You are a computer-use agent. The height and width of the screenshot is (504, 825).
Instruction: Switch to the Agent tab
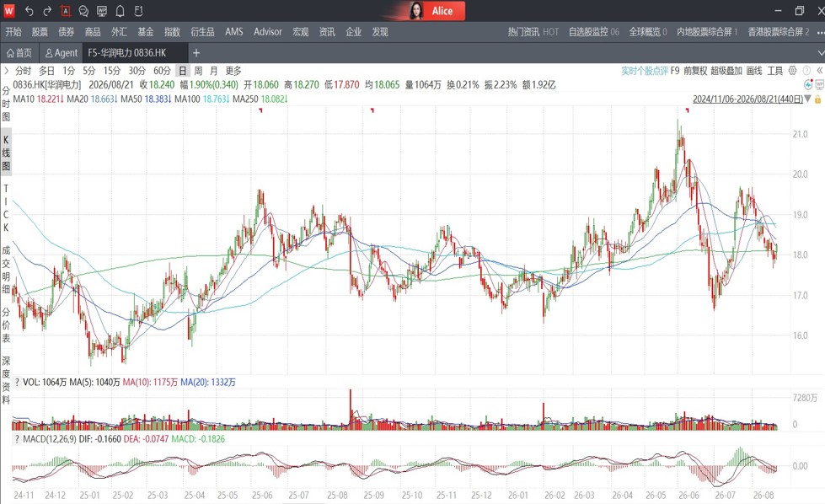coord(61,52)
